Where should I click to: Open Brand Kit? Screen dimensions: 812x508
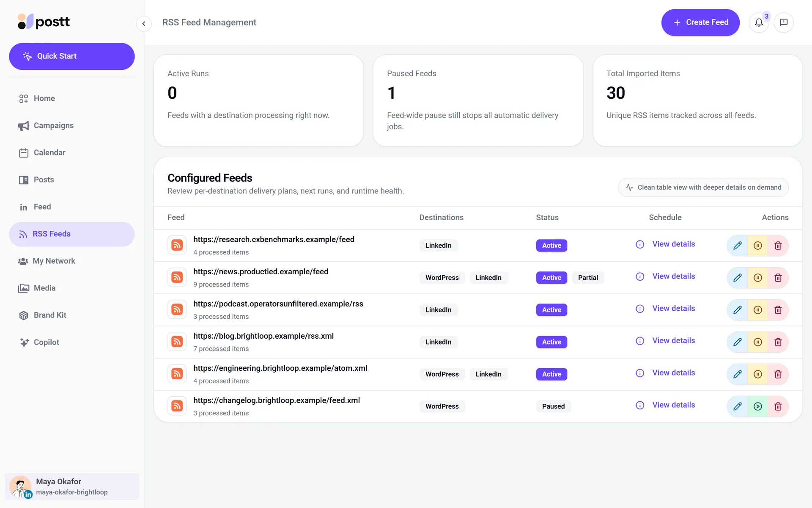click(x=72, y=315)
